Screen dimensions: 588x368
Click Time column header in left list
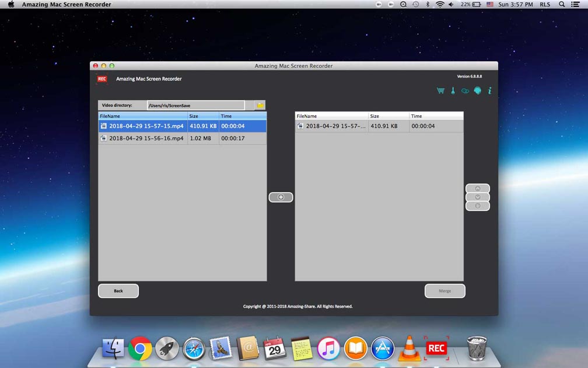pos(243,116)
